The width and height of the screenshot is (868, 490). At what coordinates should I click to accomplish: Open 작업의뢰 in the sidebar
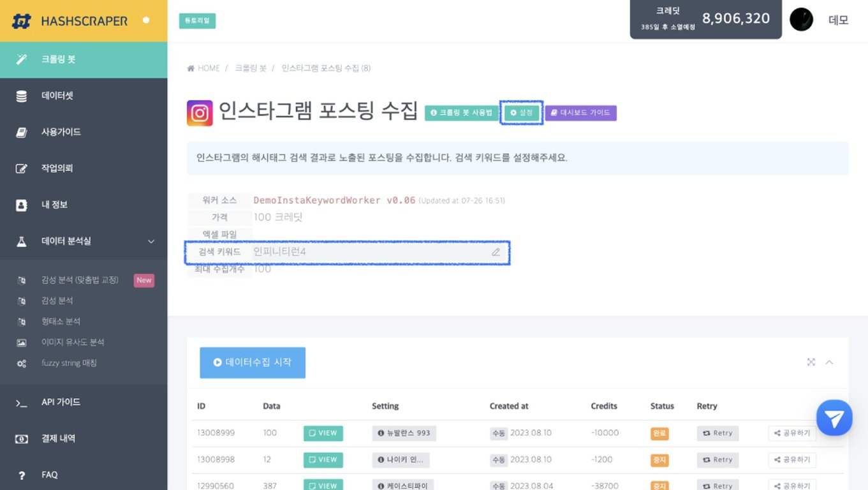[x=84, y=168]
